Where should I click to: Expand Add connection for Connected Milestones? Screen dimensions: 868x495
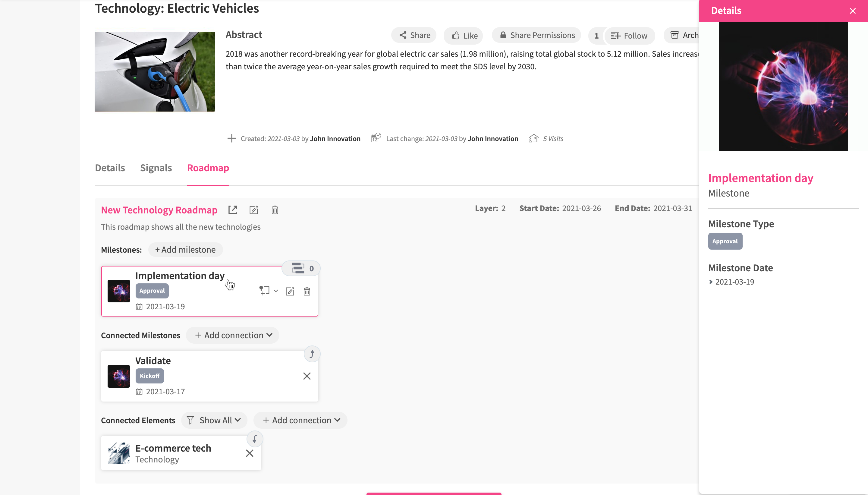(x=233, y=335)
